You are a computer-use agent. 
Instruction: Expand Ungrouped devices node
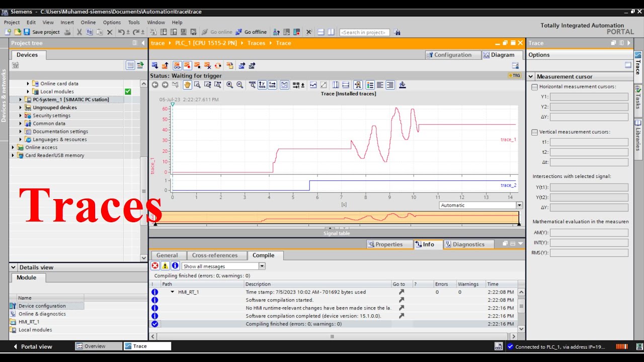pyautogui.click(x=21, y=108)
